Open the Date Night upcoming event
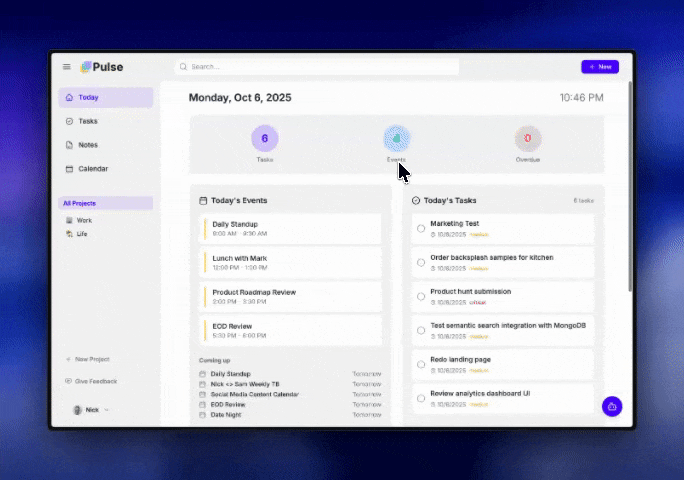The width and height of the screenshot is (684, 480). (226, 414)
